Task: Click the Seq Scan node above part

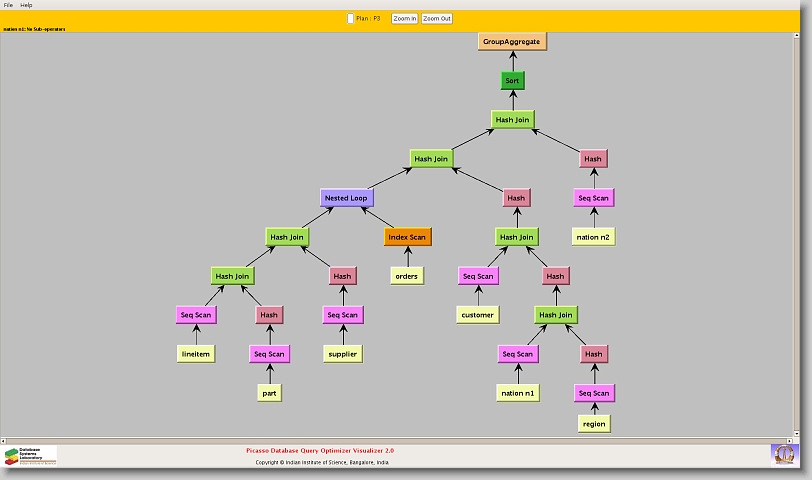Action: point(268,354)
